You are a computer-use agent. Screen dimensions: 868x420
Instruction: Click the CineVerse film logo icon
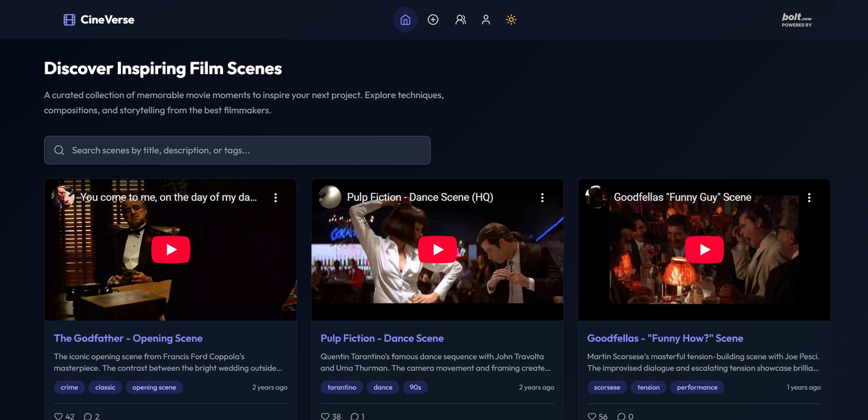click(x=69, y=20)
